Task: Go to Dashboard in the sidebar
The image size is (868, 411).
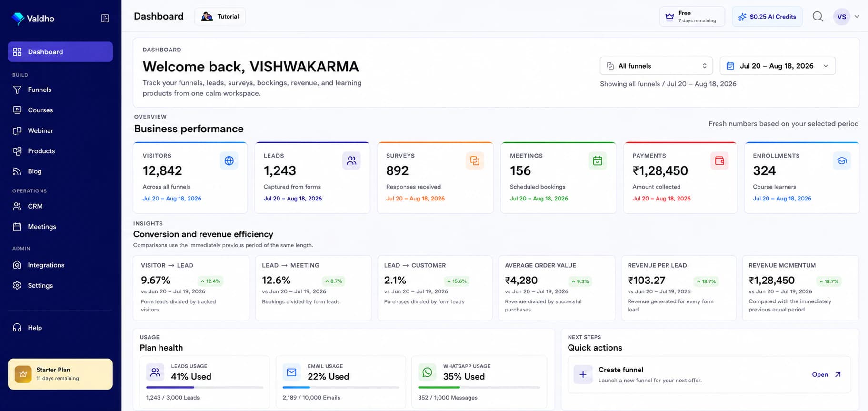Action: pyautogui.click(x=60, y=52)
